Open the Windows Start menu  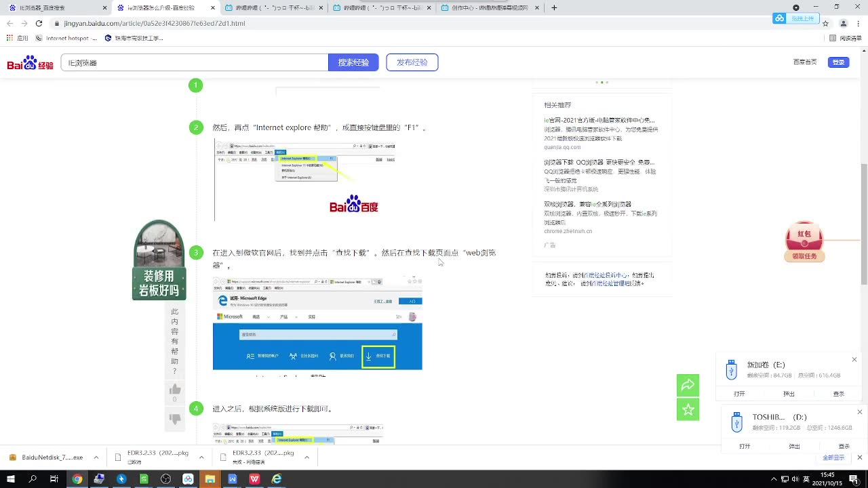tap(11, 479)
